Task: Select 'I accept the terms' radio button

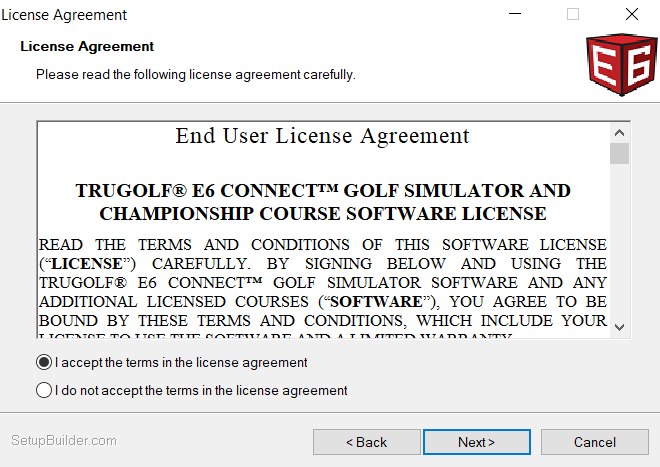Action: (44, 362)
